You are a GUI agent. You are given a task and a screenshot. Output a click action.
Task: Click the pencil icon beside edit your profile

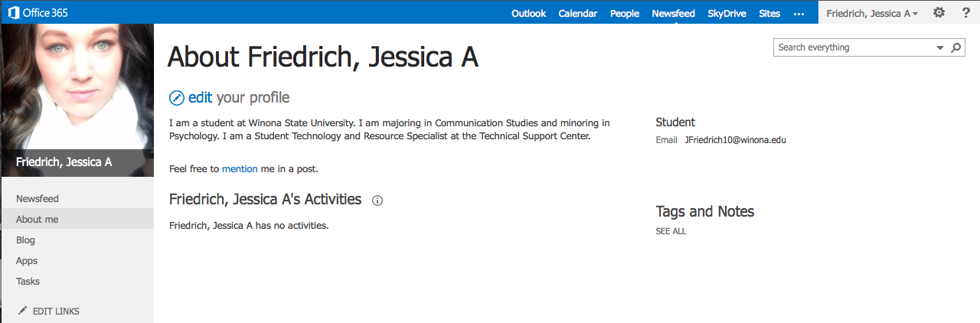click(177, 98)
